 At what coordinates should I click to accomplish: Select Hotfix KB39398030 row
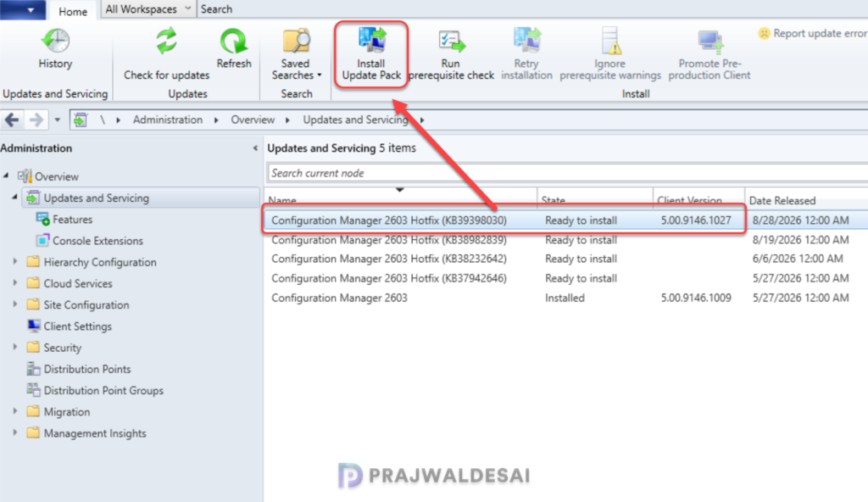tap(565, 220)
